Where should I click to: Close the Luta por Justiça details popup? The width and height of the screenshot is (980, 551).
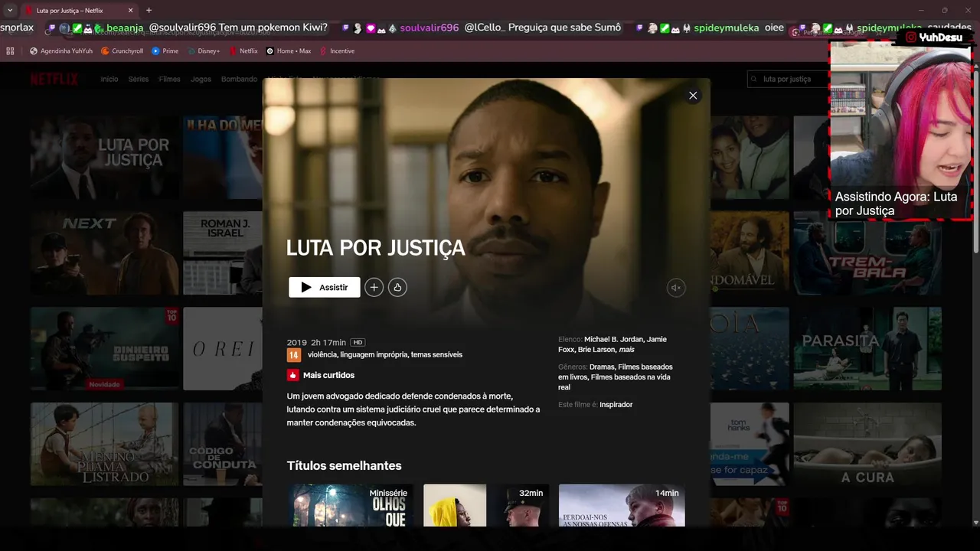tap(693, 96)
